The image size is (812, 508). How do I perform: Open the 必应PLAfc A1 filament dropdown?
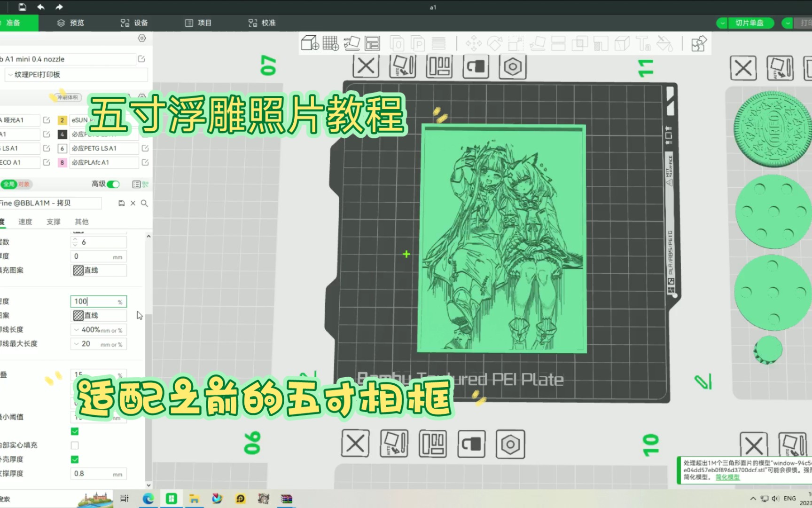pyautogui.click(x=104, y=162)
